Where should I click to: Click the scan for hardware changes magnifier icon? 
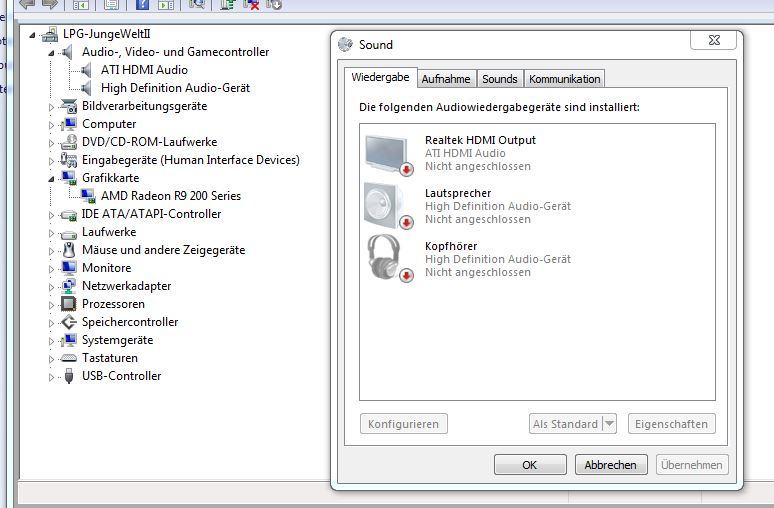pos(197,4)
